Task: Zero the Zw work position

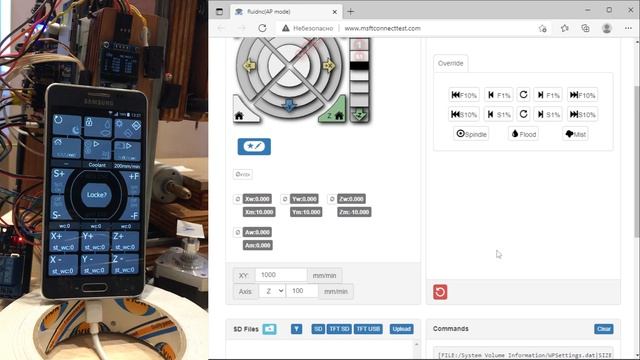Action: click(332, 199)
